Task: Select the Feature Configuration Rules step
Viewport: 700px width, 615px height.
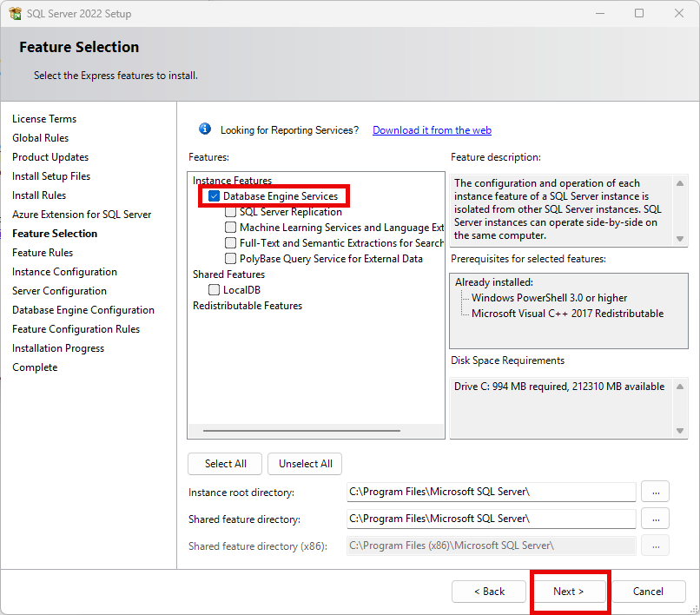Action: click(x=76, y=329)
